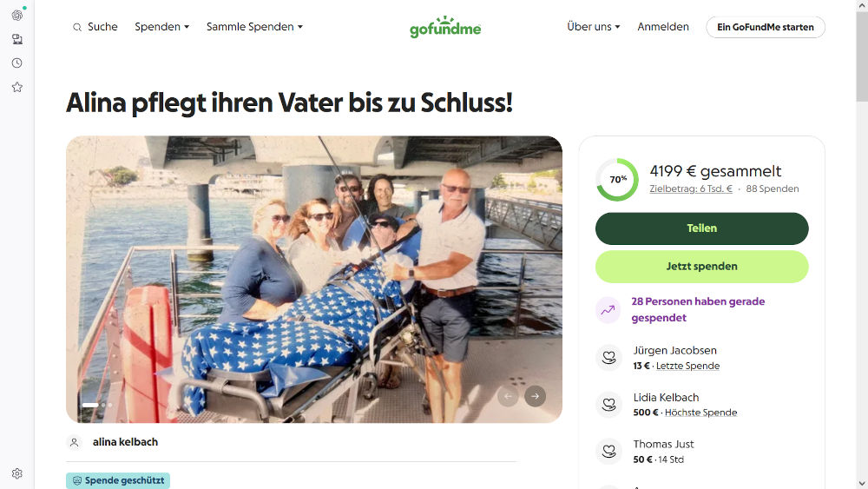Open the history clock icon in sidebar
Image resolution: width=868 pixels, height=489 pixels.
click(17, 63)
